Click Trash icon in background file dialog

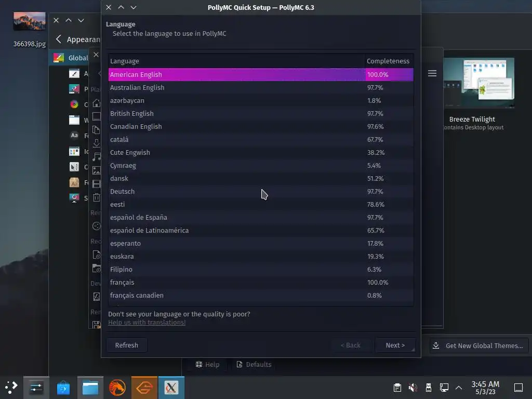(96, 197)
